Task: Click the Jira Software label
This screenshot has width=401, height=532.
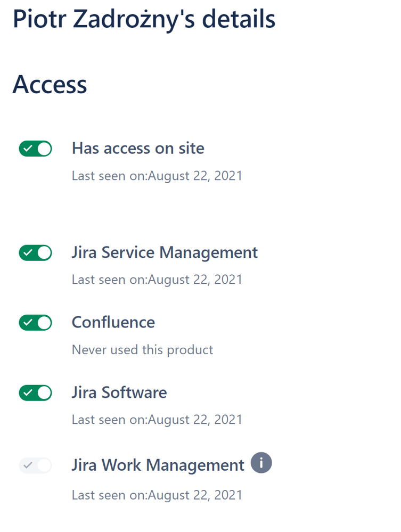Action: click(119, 392)
